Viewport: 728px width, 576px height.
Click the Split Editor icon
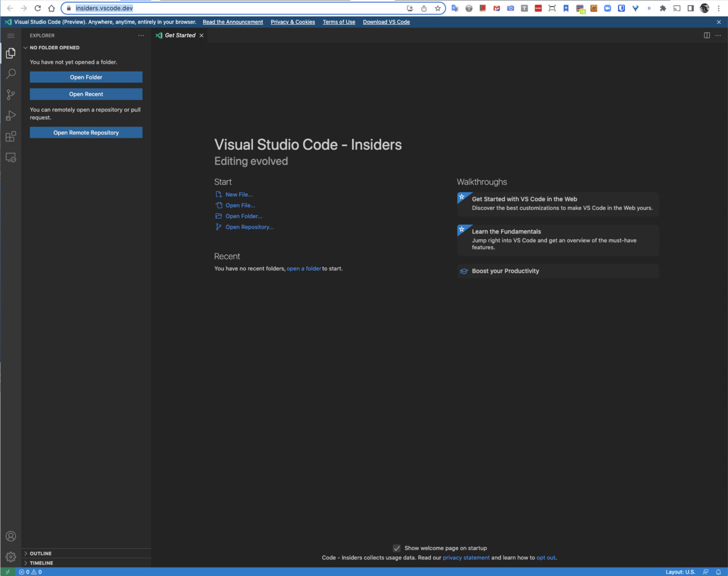pos(707,35)
